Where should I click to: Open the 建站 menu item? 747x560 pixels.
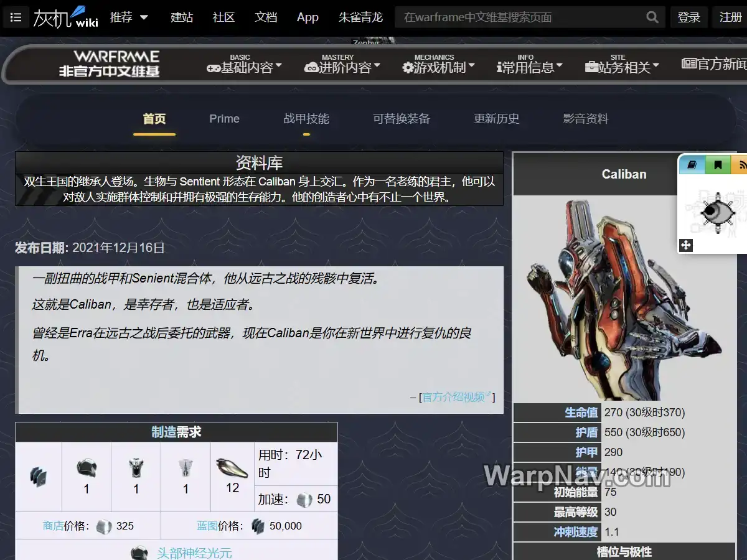[182, 17]
